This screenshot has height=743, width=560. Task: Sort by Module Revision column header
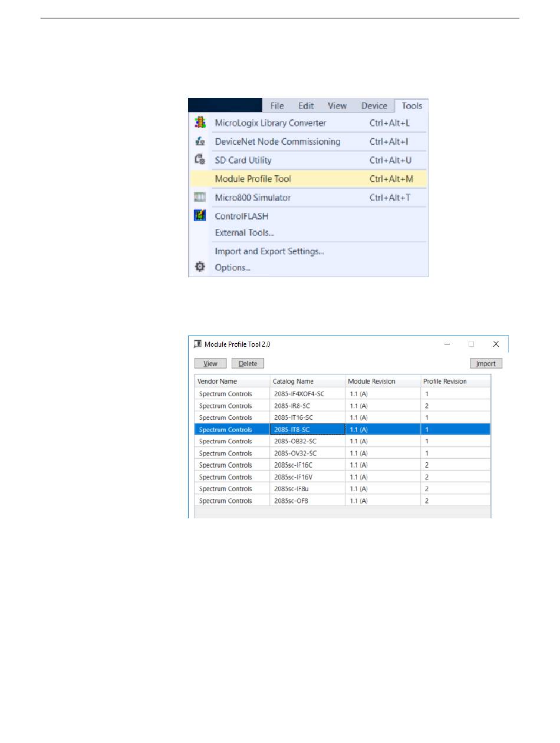click(x=383, y=381)
